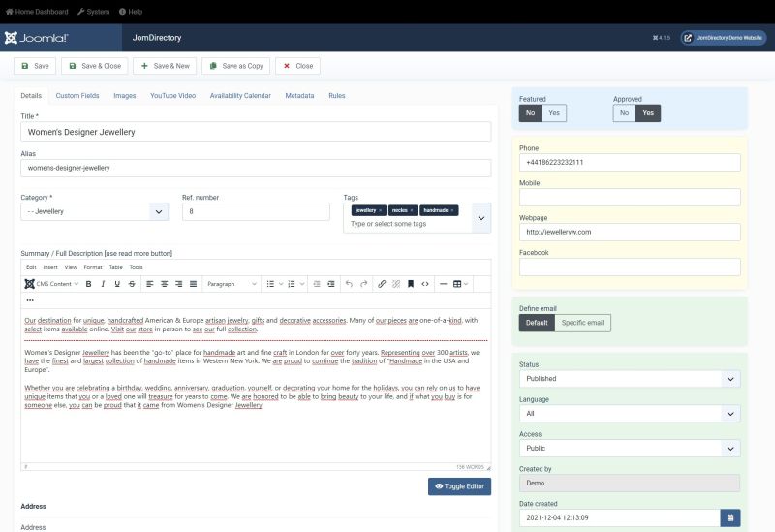Image resolution: width=775 pixels, height=532 pixels.
Task: Open the Paragraph format dropdown
Action: (x=232, y=284)
